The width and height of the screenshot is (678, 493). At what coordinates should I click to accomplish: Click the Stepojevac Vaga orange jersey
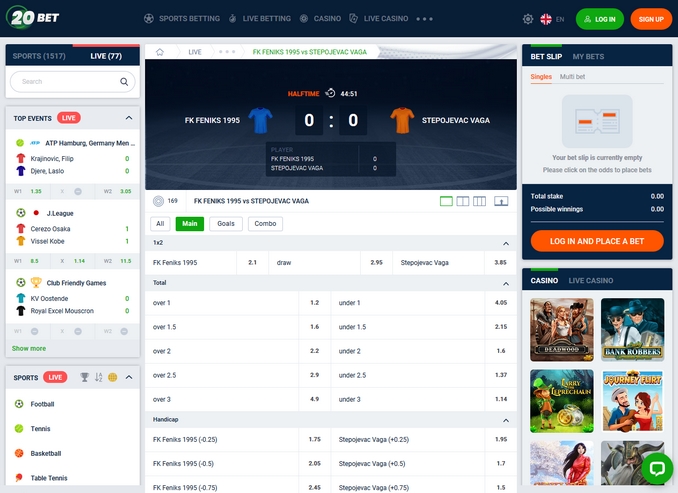pyautogui.click(x=402, y=120)
